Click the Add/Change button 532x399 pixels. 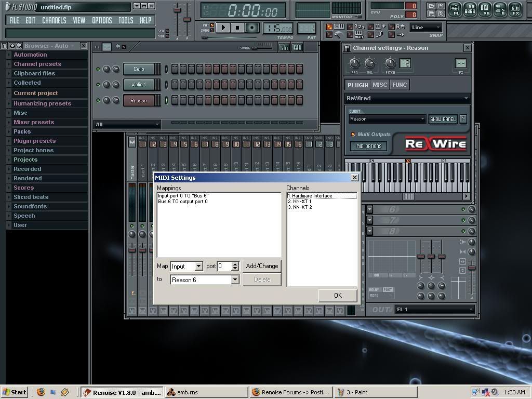(x=262, y=266)
